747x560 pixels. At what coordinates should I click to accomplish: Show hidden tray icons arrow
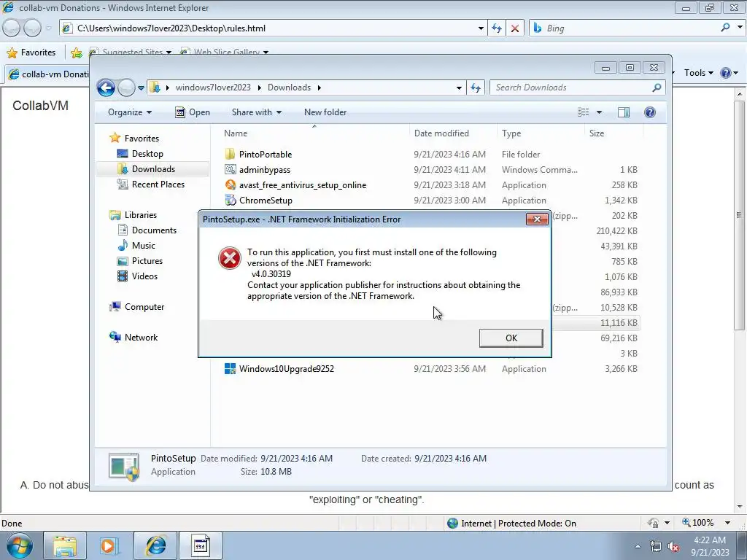[x=638, y=546]
